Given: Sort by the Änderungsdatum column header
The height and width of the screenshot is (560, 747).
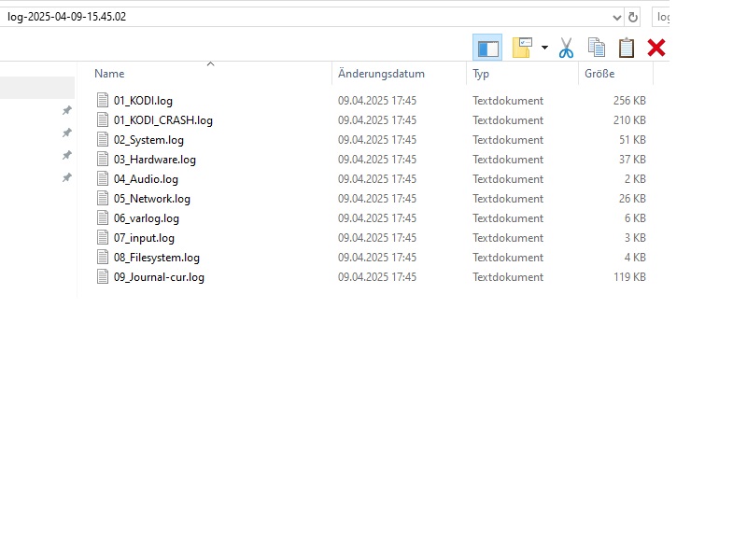Looking at the screenshot, I should click(381, 74).
